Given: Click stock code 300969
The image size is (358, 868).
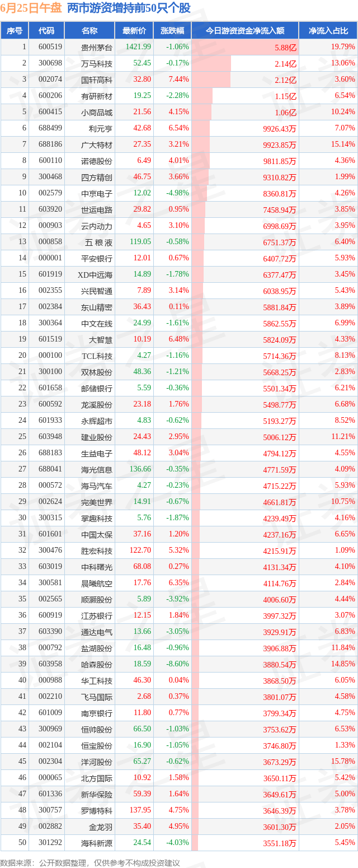Looking at the screenshot, I should [50, 729].
